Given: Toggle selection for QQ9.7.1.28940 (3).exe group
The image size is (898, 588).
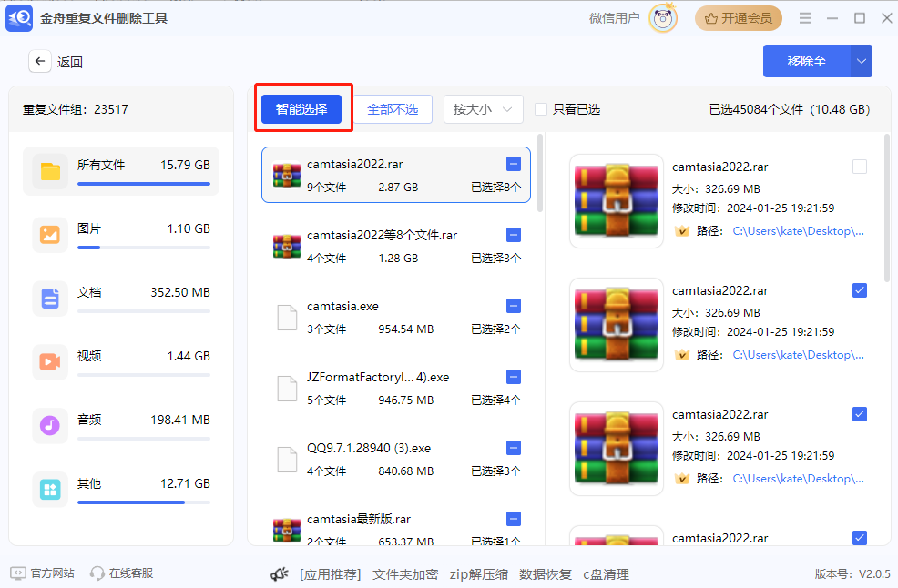Looking at the screenshot, I should (514, 448).
